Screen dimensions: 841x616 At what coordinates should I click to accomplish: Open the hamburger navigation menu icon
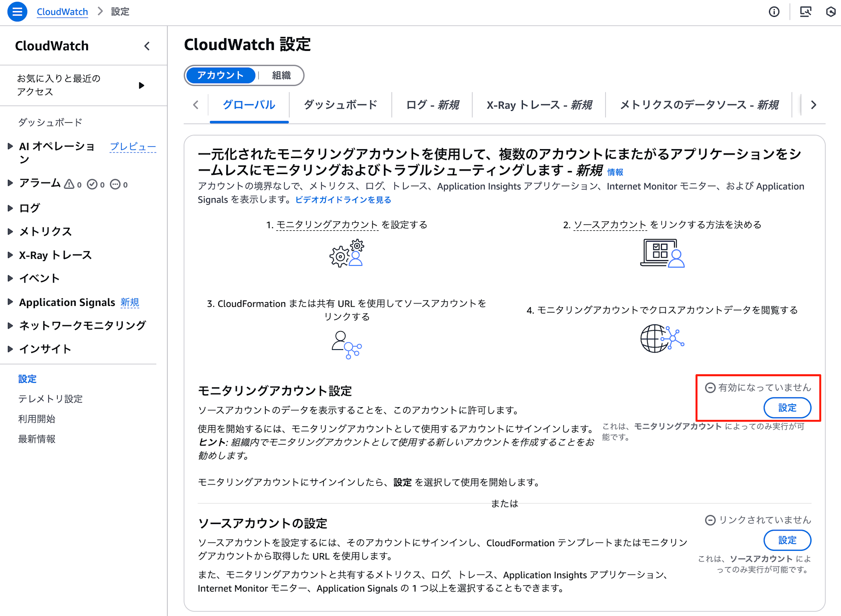click(x=17, y=12)
